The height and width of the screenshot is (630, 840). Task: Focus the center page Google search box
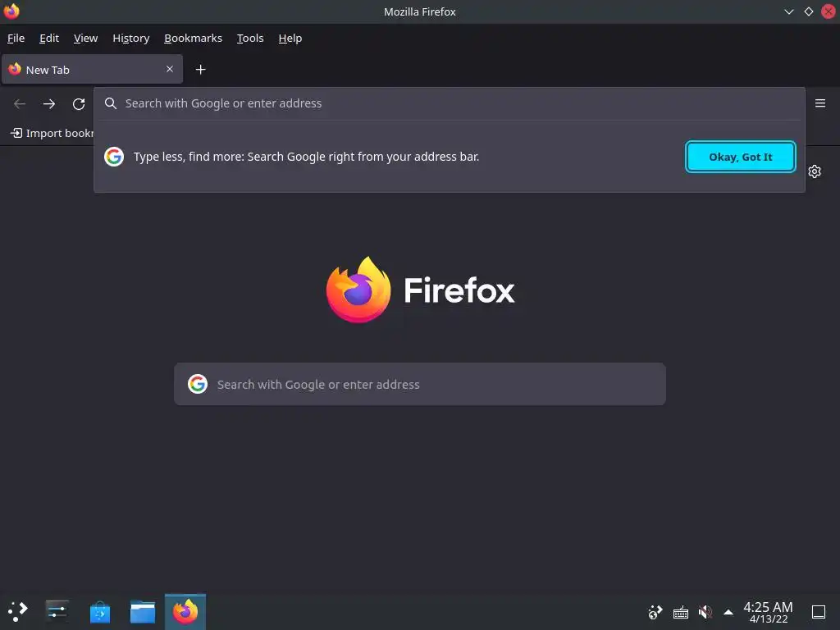pyautogui.click(x=420, y=384)
